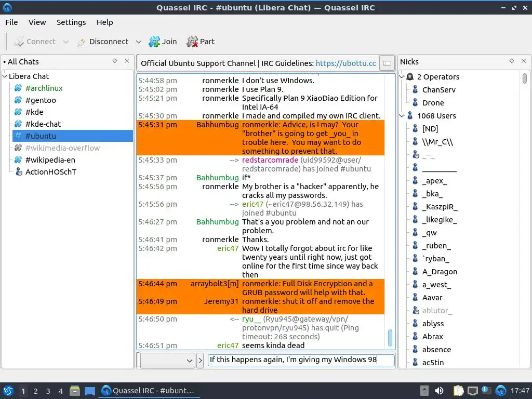532x399 pixels.
Task: Click the ChanServ operator user icon
Action: (415, 89)
